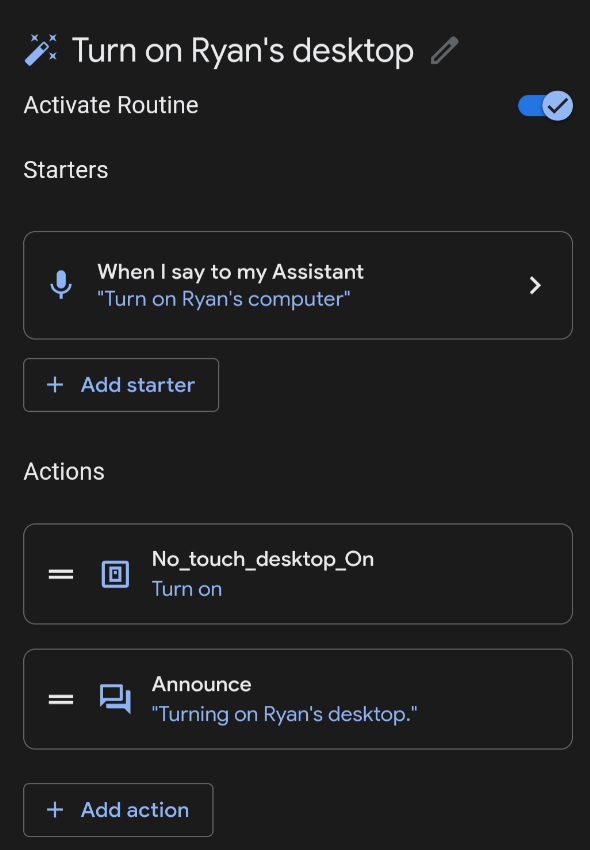This screenshot has width=590, height=850.
Task: Click the "Turn on" label under No_touch_desktop_On
Action: tap(187, 589)
